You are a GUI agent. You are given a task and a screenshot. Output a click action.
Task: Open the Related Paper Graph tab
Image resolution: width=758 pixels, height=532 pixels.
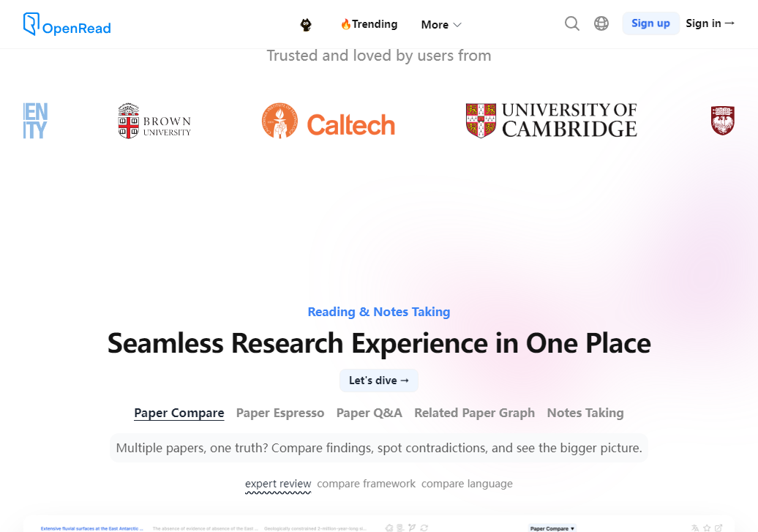[x=474, y=413]
